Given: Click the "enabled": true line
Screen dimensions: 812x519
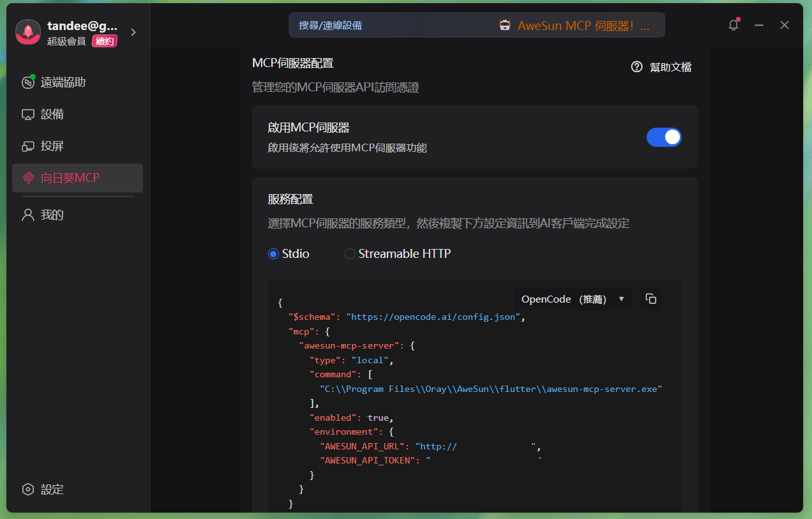Looking at the screenshot, I should [x=351, y=417].
